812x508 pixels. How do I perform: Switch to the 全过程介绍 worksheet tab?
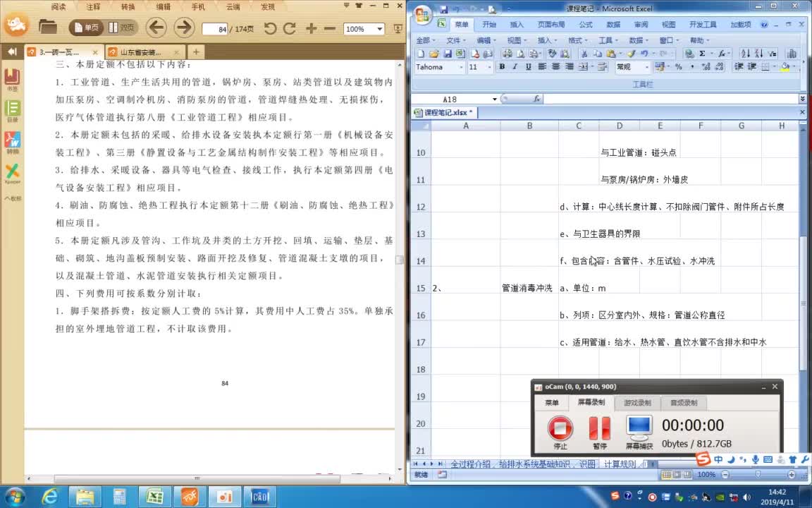pos(470,464)
